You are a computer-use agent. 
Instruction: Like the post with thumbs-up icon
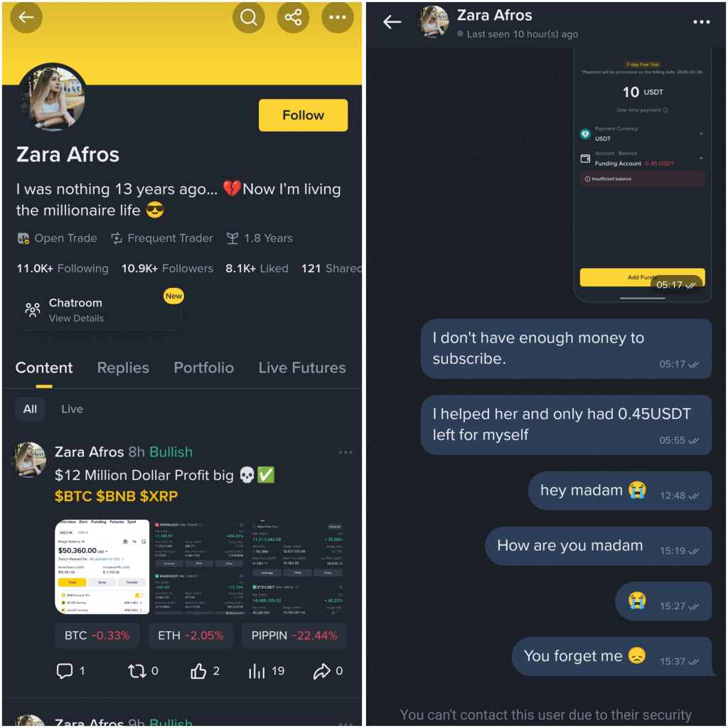tap(198, 671)
